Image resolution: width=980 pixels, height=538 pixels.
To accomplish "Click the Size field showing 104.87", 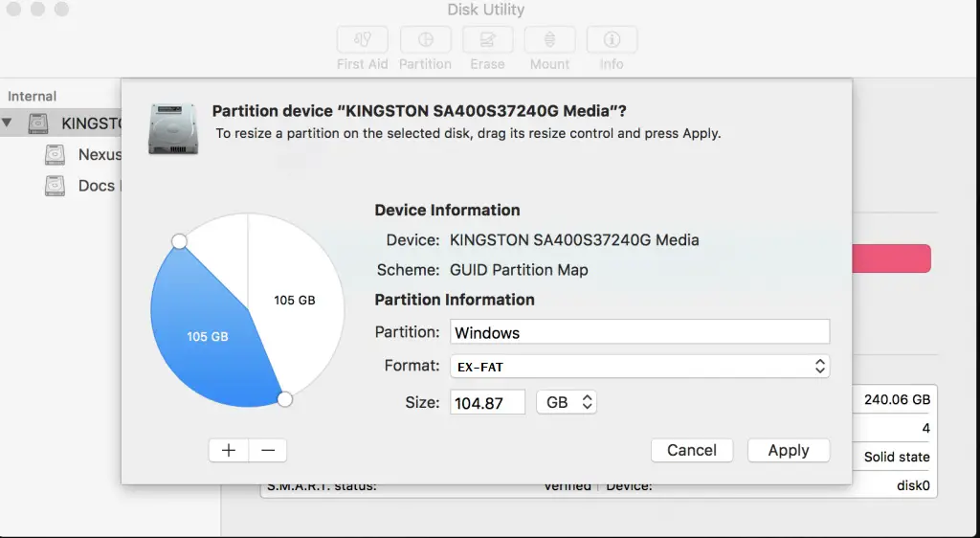I will (x=487, y=402).
